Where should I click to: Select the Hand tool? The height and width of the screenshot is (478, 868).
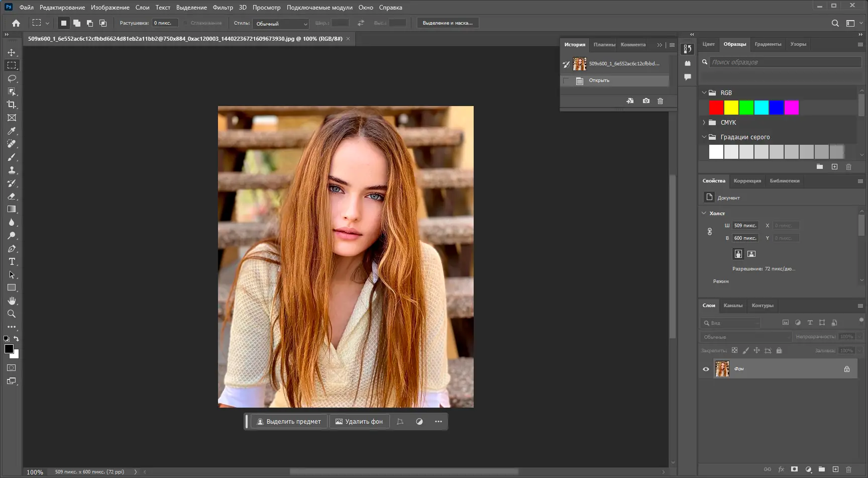point(12,301)
